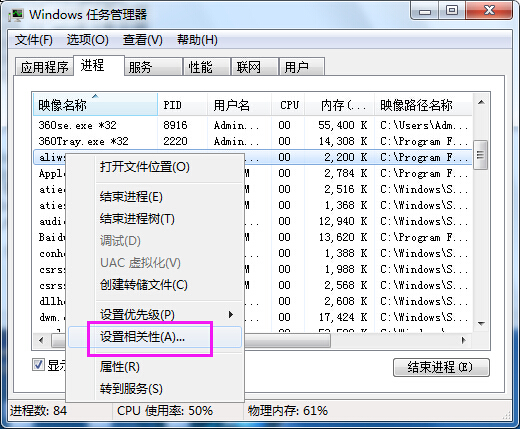Sort by 映像名称 column header

pos(95,105)
